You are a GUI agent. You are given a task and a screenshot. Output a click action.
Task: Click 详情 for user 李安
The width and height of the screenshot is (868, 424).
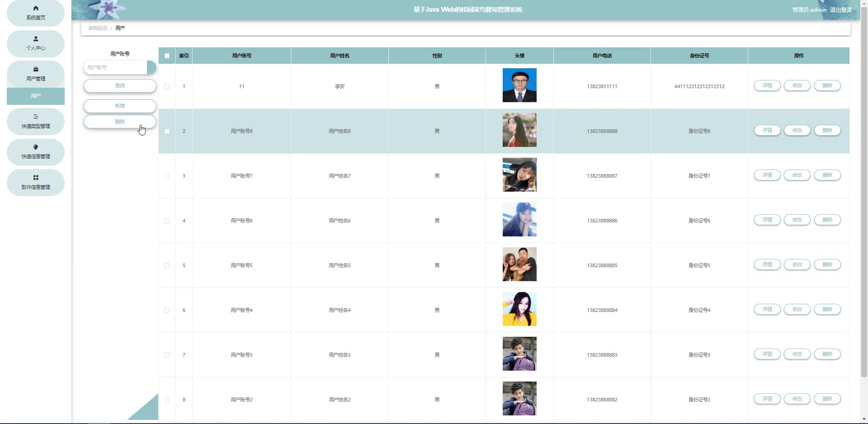(x=767, y=85)
